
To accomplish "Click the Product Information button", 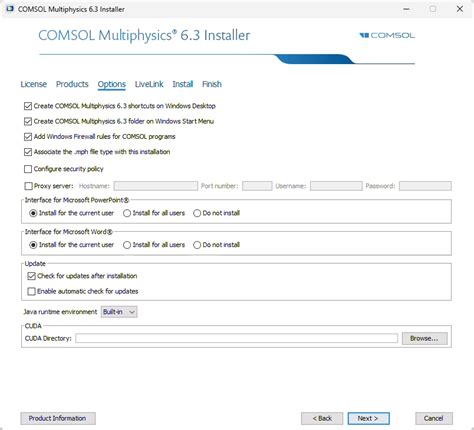I will pyautogui.click(x=58, y=418).
